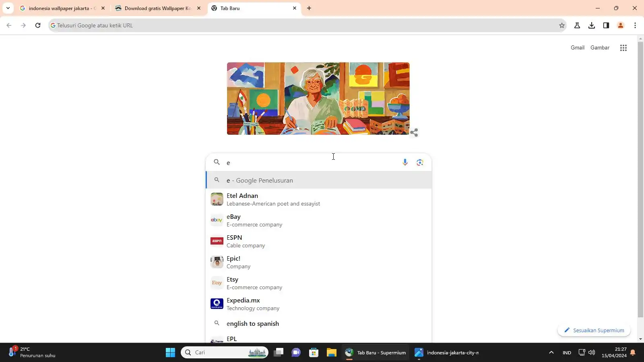Change the IND input language
This screenshot has width=644, height=362.
(567, 352)
